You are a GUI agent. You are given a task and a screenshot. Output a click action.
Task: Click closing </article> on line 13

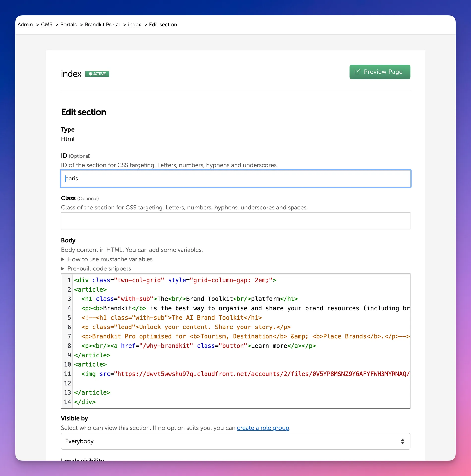[92, 393]
